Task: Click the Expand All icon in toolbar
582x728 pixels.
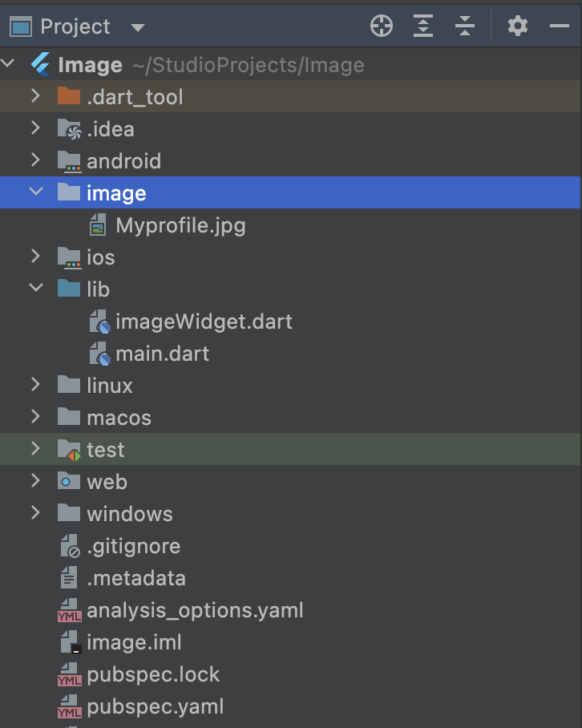Action: coord(423,26)
